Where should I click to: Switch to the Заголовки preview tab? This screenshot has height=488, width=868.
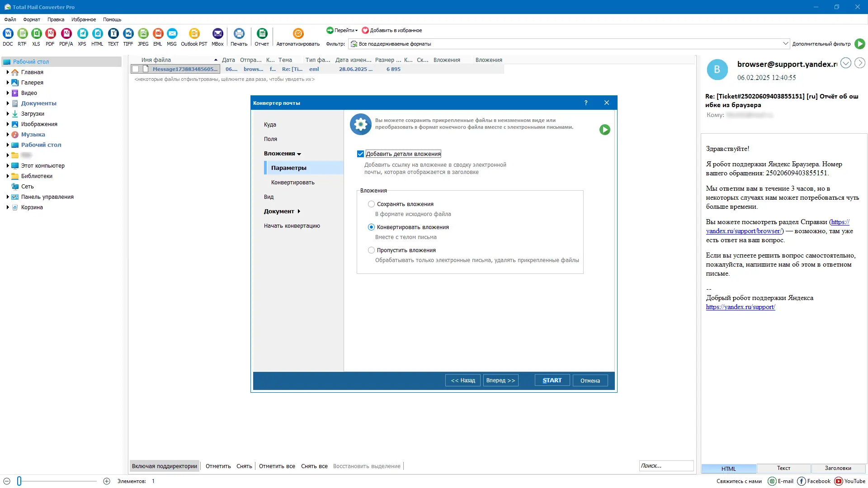tap(838, 468)
